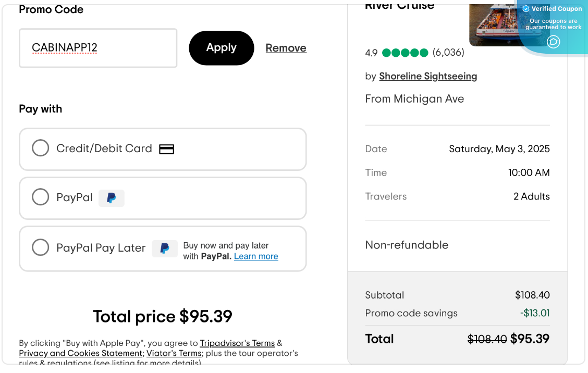Open the PayPal Learn more link
This screenshot has height=373, width=588.
click(256, 256)
